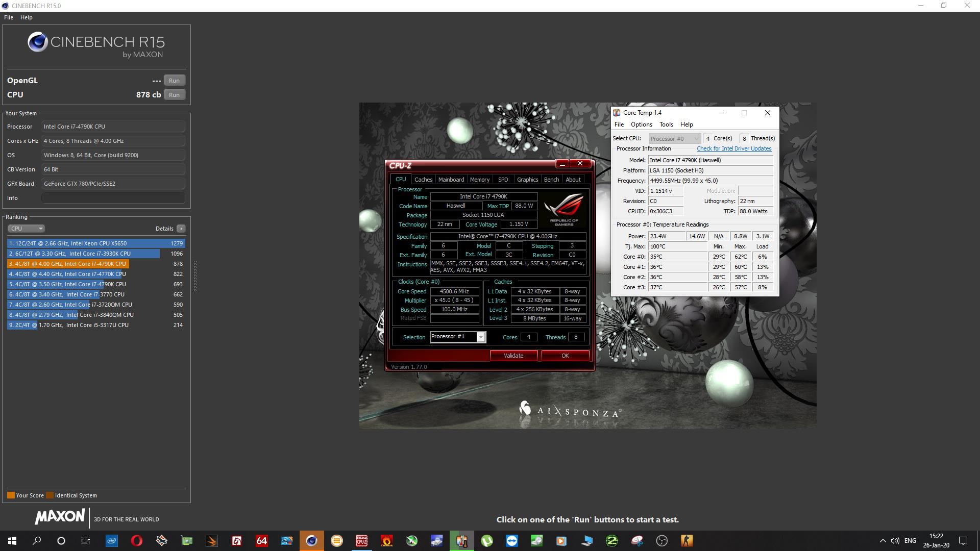Expand the ranking Details arrow
Screen dimensions: 980x551
[181, 229]
